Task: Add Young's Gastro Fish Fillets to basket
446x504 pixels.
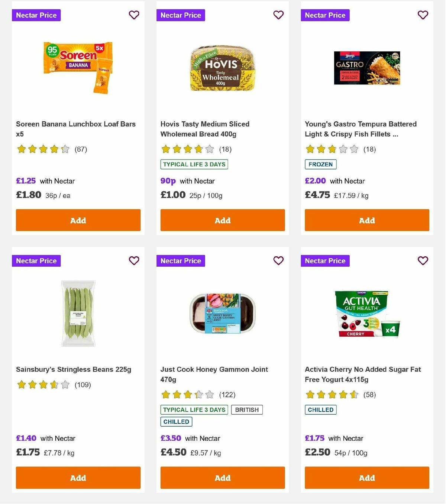Action: (x=367, y=220)
